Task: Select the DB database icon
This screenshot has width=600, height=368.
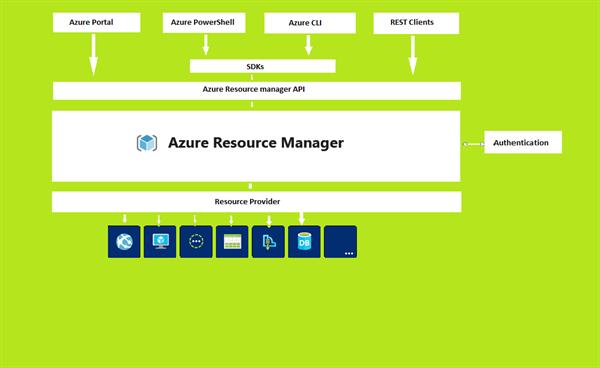Action: (304, 241)
